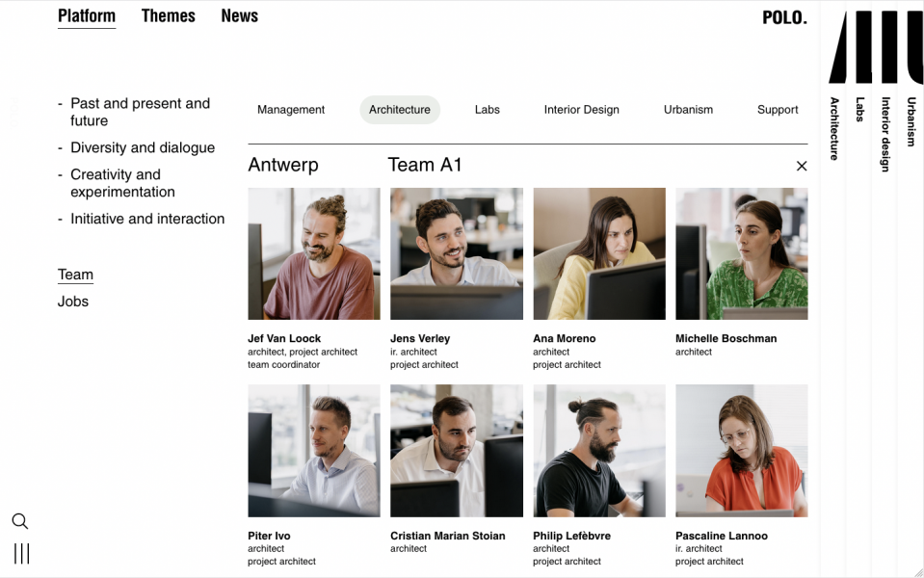The height and width of the screenshot is (578, 924).
Task: Switch to the Management tab
Action: [x=291, y=110]
